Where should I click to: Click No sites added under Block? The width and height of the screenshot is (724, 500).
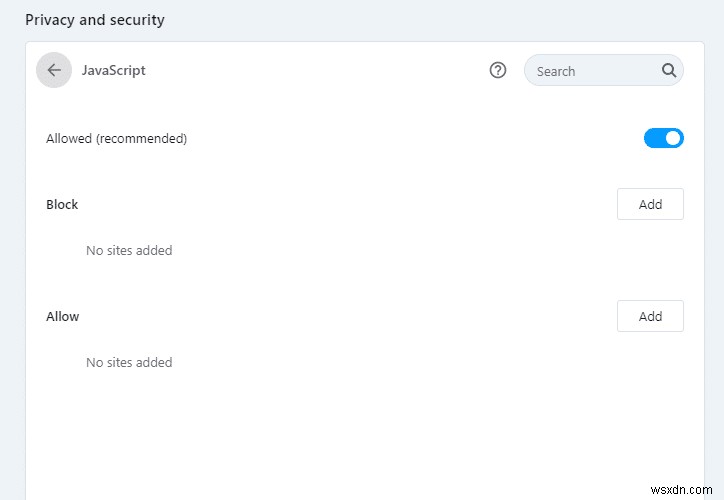click(x=129, y=250)
